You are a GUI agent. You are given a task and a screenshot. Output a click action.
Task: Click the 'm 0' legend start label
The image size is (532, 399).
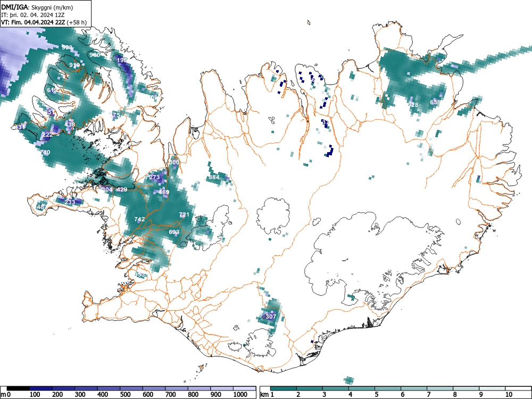[6, 394]
